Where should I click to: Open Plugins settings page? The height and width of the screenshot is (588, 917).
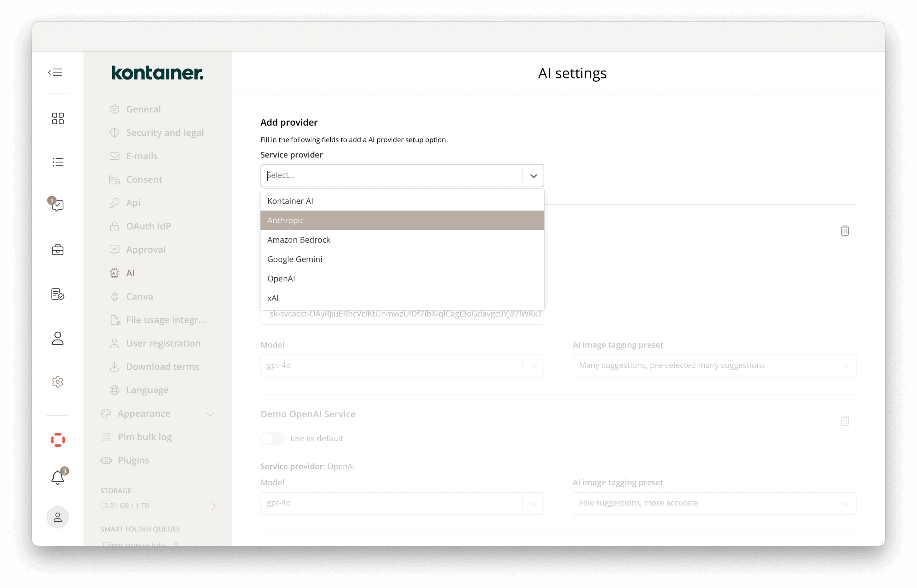tap(133, 460)
